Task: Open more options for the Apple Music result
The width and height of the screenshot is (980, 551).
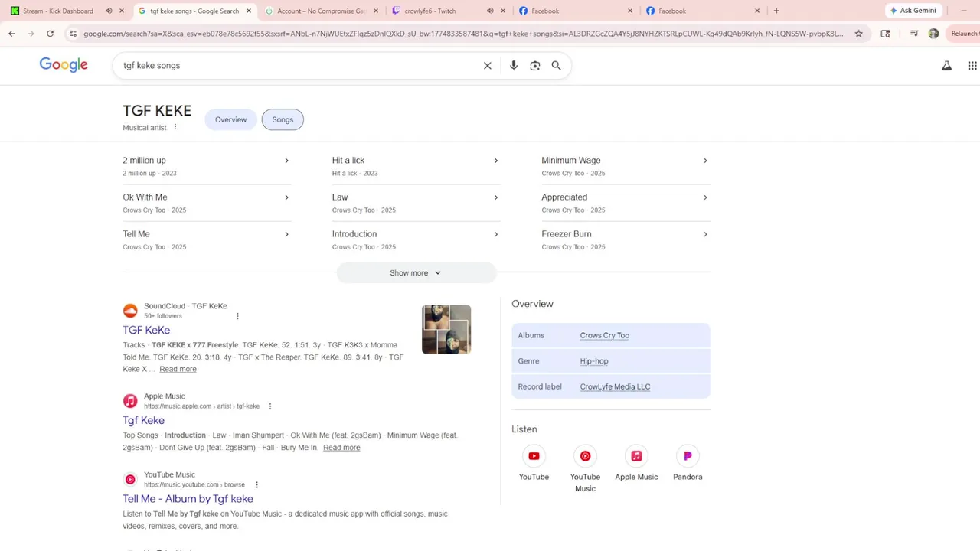Action: (x=270, y=406)
